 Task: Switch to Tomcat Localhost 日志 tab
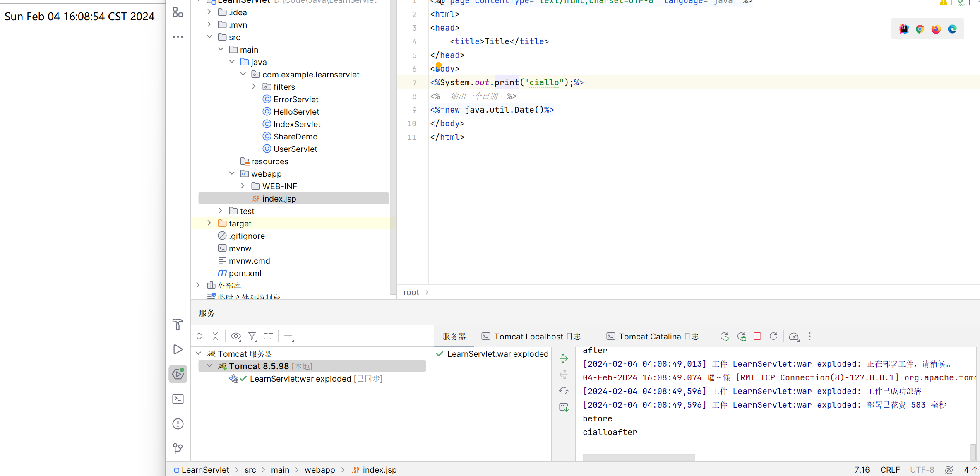coord(531,337)
